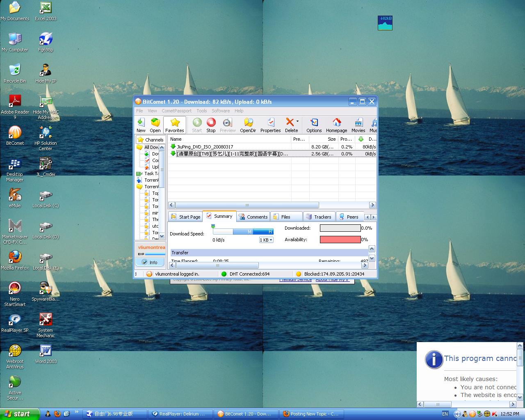Open the File menu
Image resolution: width=525 pixels, height=420 pixels.
(x=139, y=111)
